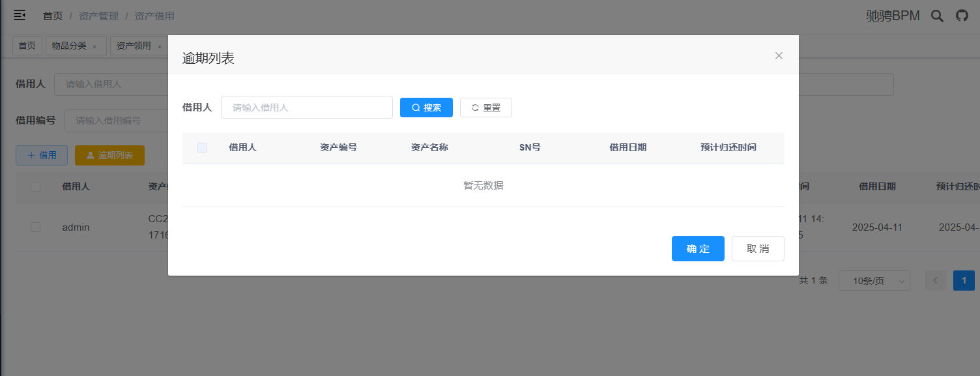Click the 驰骋BPM title in the header
This screenshot has height=376, width=980.
click(893, 16)
